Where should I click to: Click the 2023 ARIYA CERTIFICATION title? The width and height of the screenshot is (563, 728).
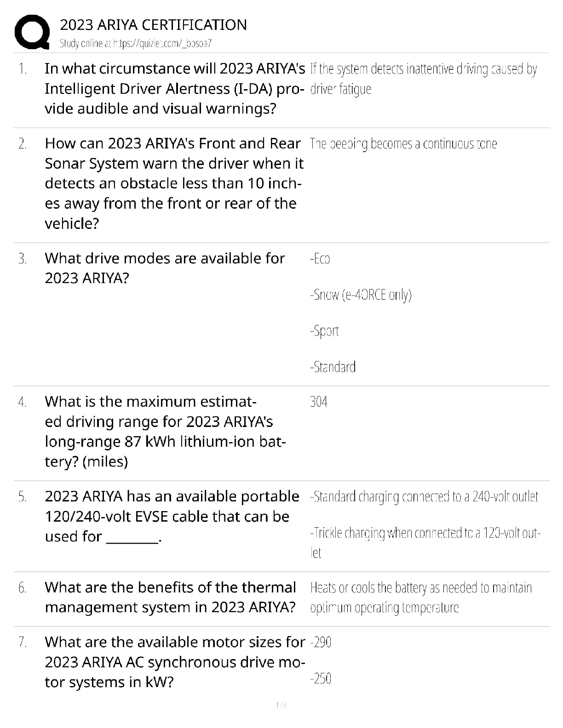click(153, 25)
